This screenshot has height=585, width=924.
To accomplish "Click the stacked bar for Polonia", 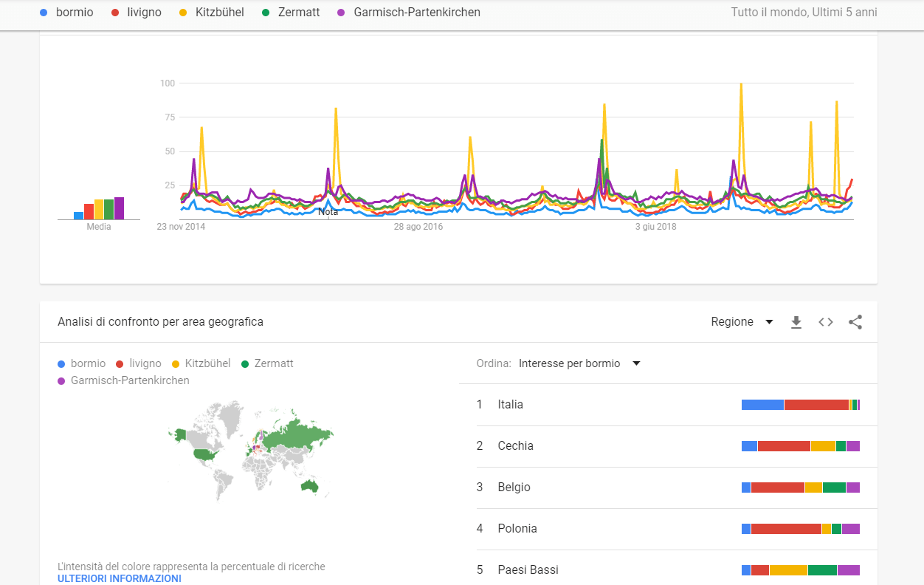I will 801,529.
